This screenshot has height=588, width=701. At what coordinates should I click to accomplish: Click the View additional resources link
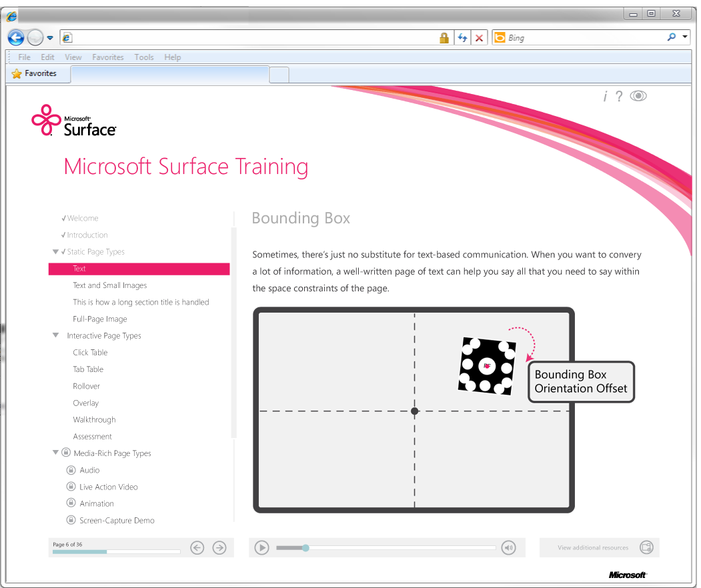point(593,548)
